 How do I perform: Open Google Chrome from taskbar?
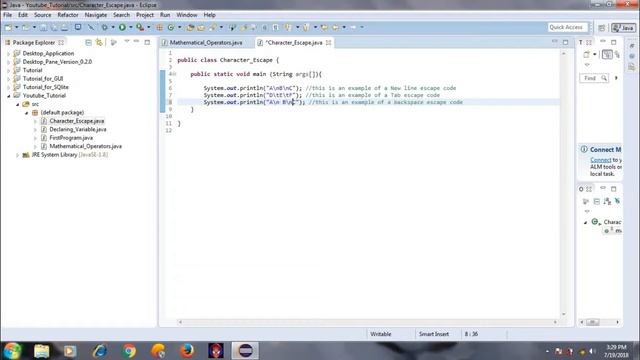[x=129, y=351]
